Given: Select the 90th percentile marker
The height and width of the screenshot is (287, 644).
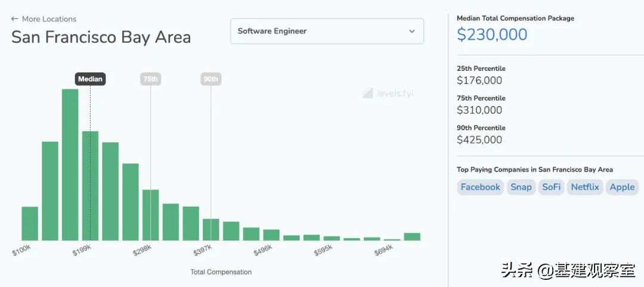Looking at the screenshot, I should click(x=210, y=79).
